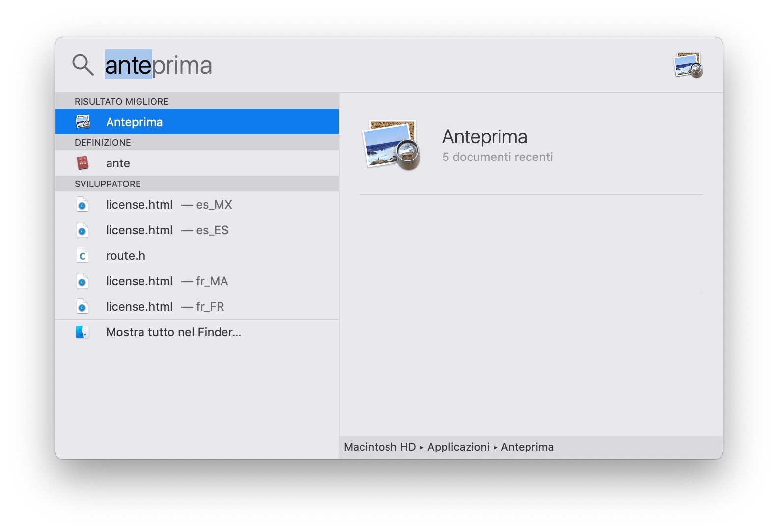
Task: Click the large Anteprima icon in preview pane
Action: [392, 145]
